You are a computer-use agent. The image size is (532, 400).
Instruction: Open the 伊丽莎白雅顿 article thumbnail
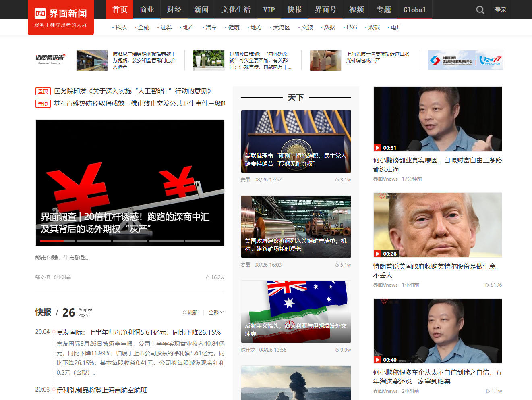coord(209,60)
